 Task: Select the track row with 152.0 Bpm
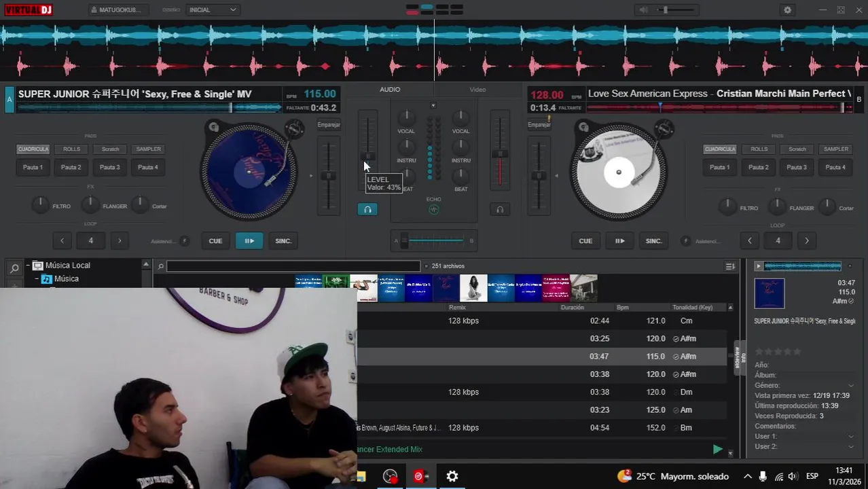[542, 428]
